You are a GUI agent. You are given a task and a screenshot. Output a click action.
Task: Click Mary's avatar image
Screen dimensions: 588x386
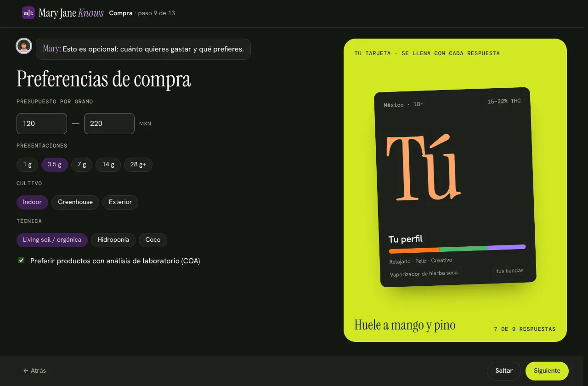coord(24,46)
